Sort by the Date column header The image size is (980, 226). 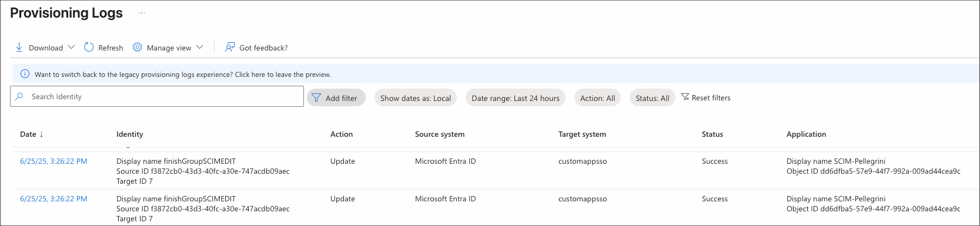(28, 134)
